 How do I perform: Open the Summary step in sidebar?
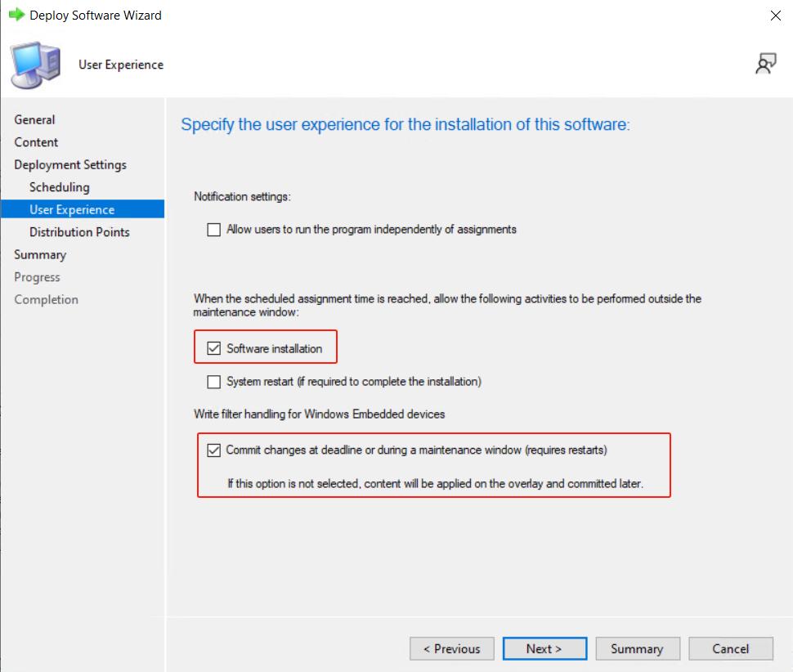40,254
